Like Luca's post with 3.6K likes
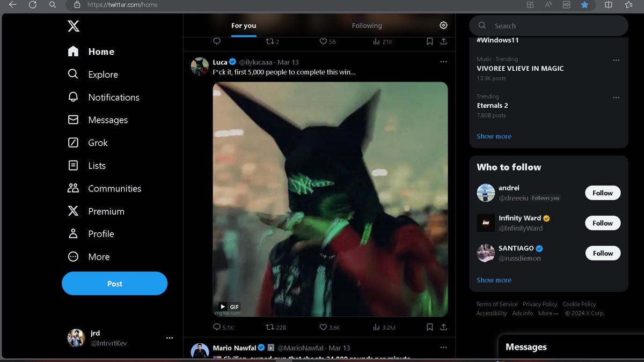 330,327
